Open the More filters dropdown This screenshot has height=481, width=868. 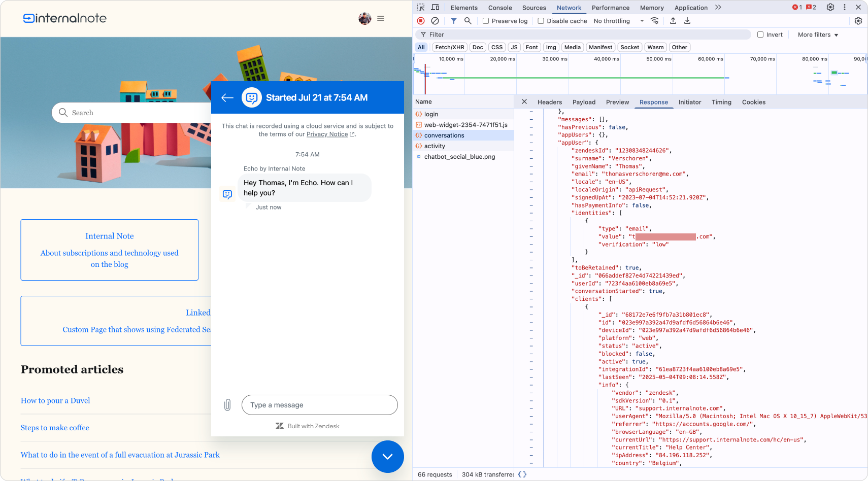pos(818,35)
